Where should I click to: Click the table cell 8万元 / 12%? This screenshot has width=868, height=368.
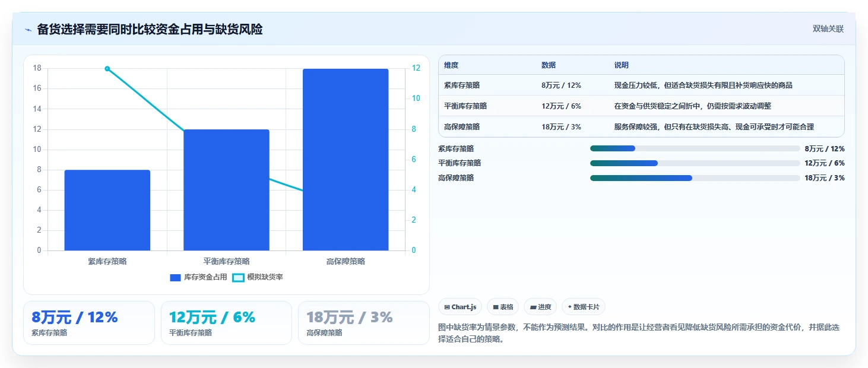(561, 85)
